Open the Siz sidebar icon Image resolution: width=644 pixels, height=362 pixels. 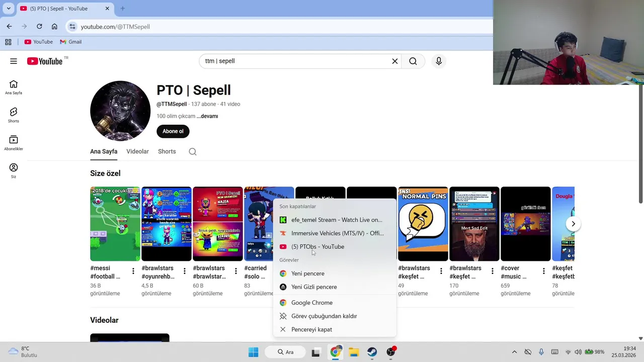coord(14,171)
